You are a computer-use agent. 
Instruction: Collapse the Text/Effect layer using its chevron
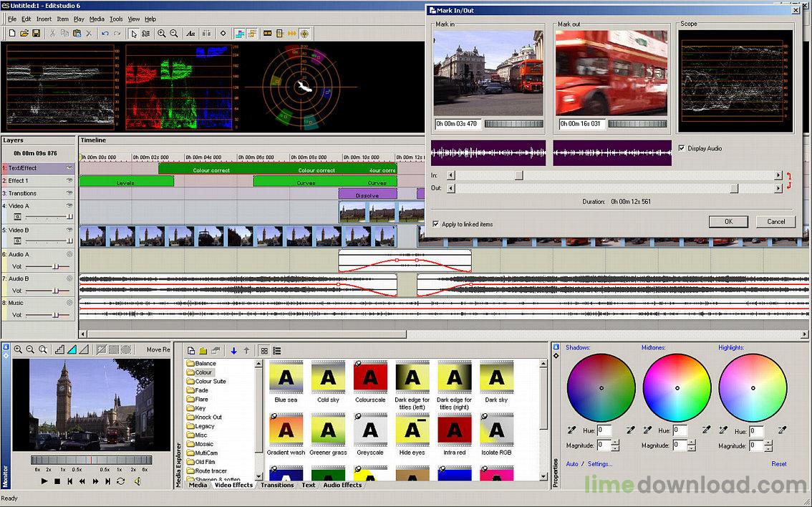click(69, 168)
